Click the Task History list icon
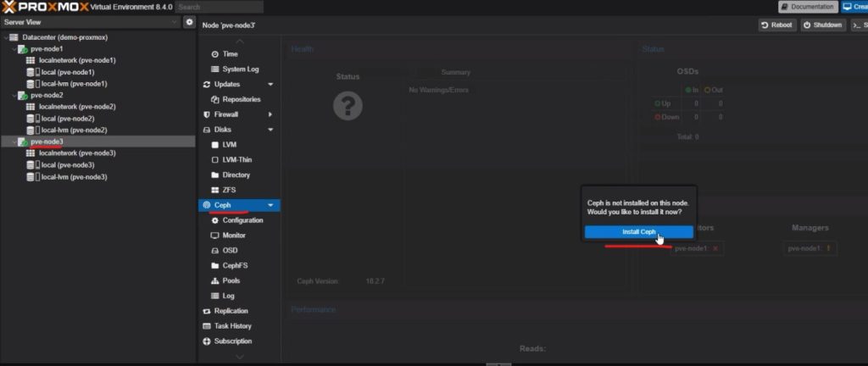868x366 pixels. [207, 326]
